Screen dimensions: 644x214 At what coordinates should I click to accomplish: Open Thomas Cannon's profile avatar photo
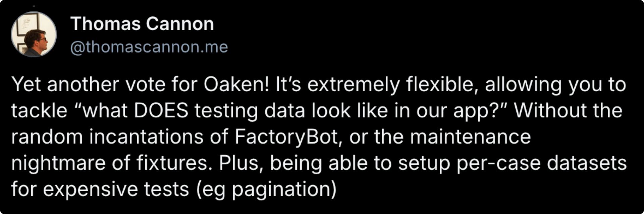[34, 34]
